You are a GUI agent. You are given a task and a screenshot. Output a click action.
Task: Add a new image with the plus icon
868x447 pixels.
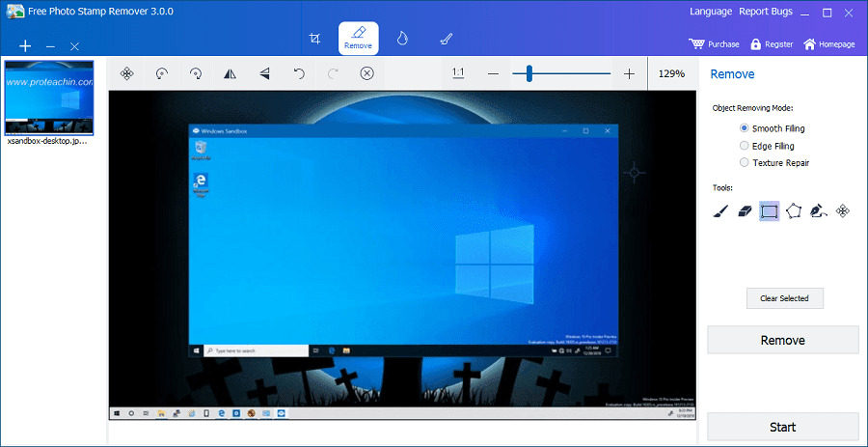25,46
